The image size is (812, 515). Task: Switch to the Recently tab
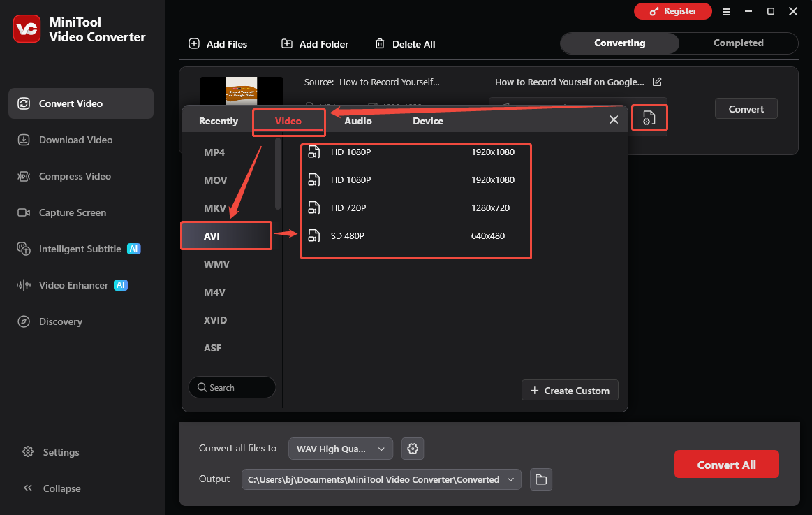pos(219,121)
